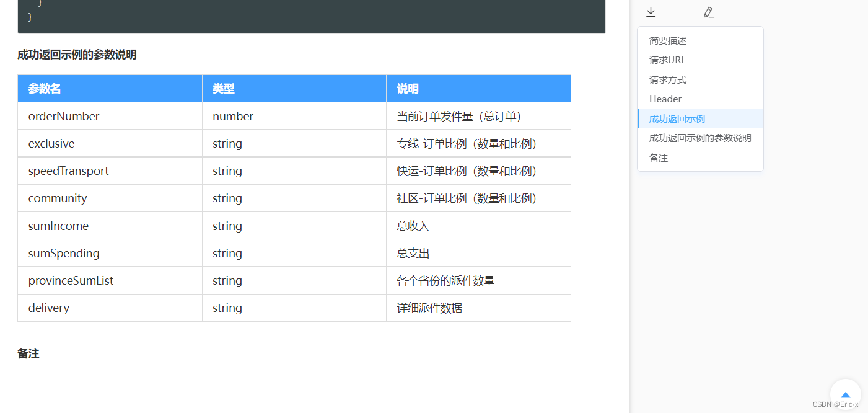
Task: Click the 成功返回示例的参数说明 heading
Action: pos(77,55)
